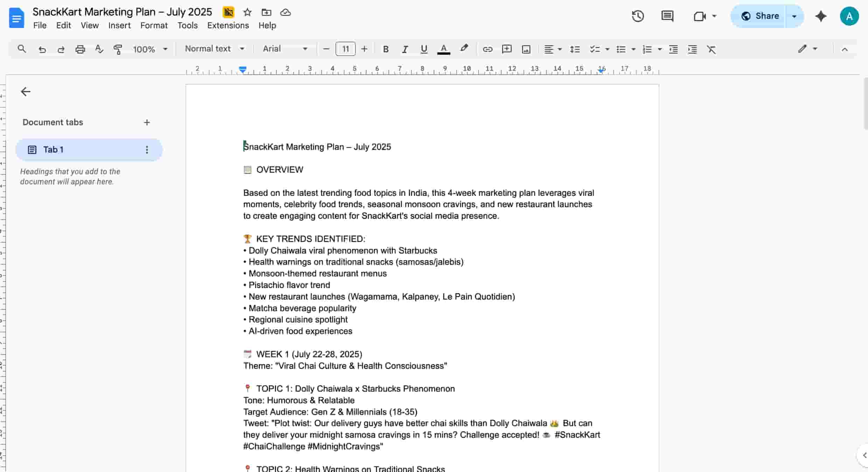Decrease indent

click(673, 49)
